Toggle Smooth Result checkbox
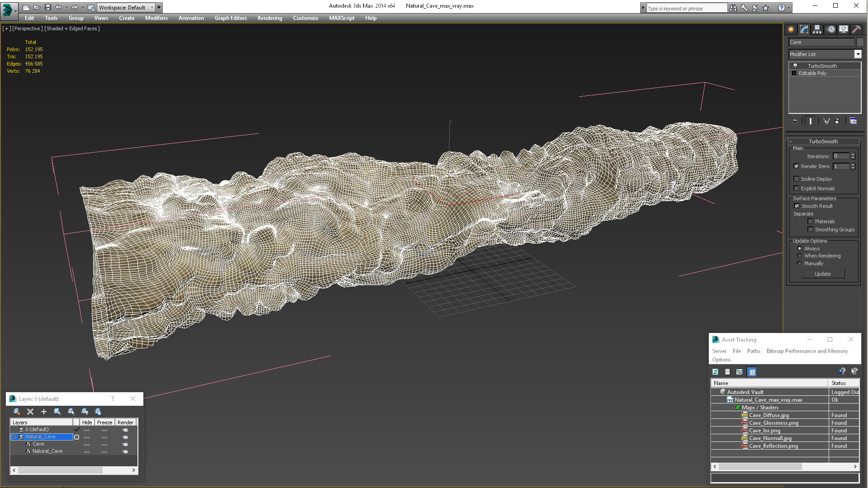The image size is (868, 488). pos(797,206)
